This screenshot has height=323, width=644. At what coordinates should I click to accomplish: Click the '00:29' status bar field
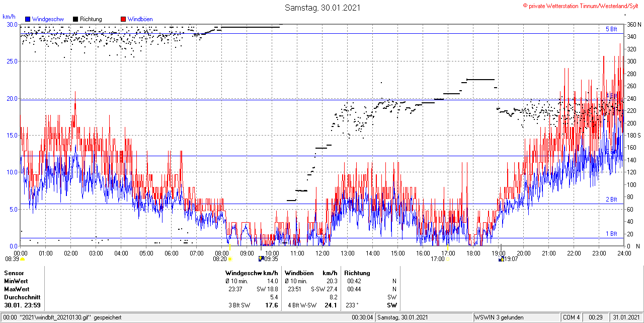(596, 317)
